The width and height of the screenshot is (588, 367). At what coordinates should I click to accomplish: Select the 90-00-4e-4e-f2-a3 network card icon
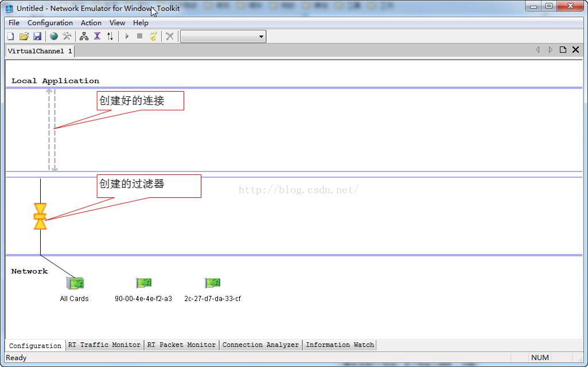143,282
